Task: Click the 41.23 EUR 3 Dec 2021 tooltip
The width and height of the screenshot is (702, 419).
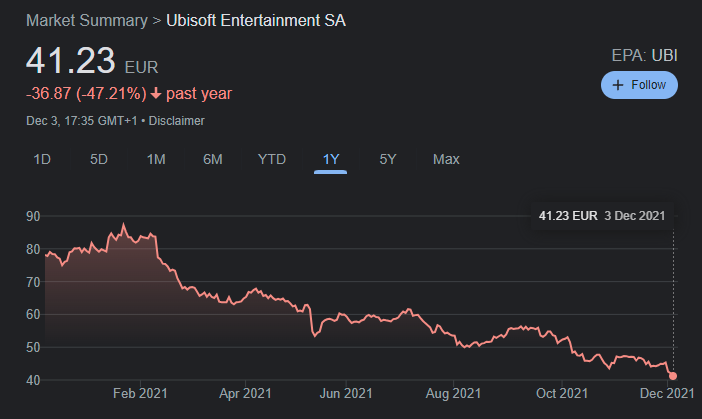Action: point(602,216)
